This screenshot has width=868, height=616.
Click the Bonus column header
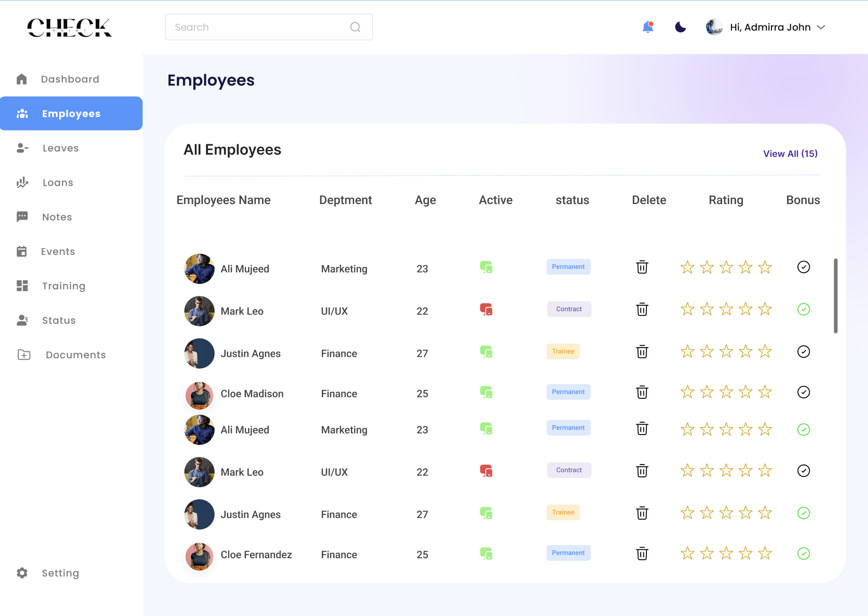(803, 200)
